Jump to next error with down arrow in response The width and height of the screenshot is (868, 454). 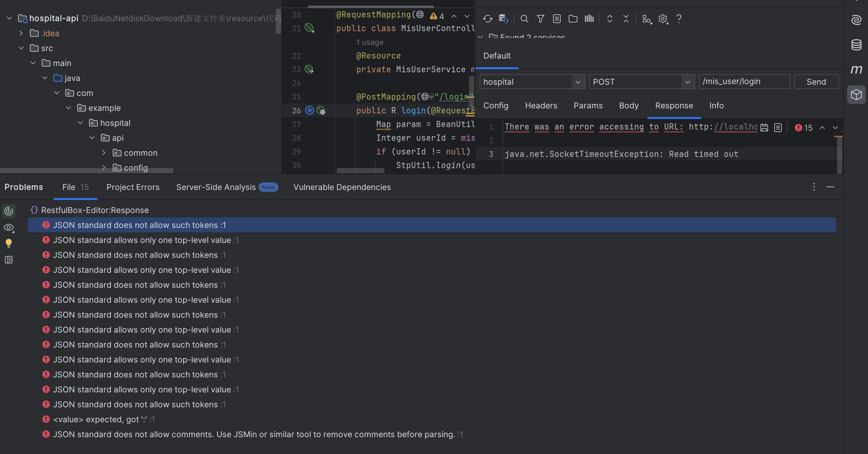(x=835, y=128)
